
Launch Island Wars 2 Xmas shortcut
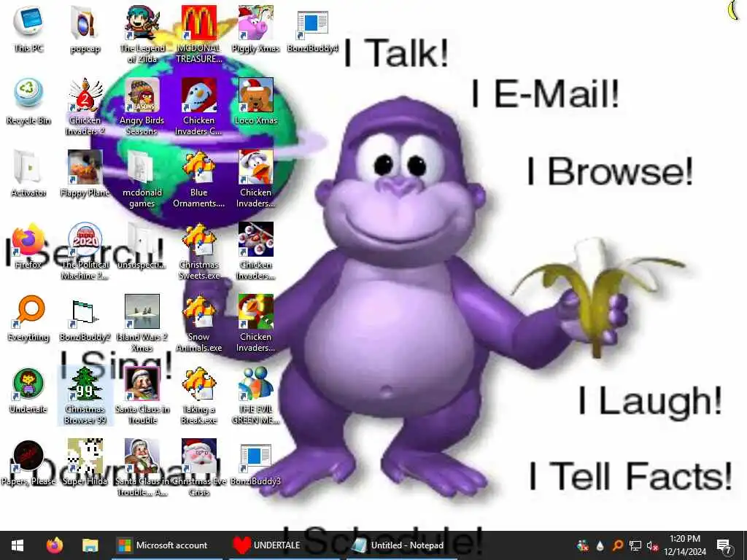point(142,323)
